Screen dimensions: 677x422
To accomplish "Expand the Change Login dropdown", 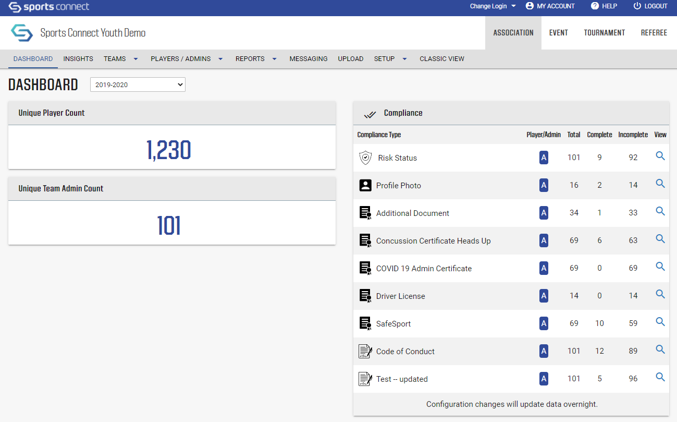I will [x=493, y=6].
